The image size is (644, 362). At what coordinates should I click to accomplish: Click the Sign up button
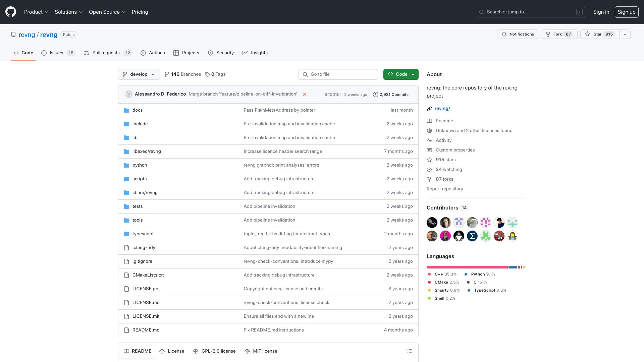(x=627, y=12)
